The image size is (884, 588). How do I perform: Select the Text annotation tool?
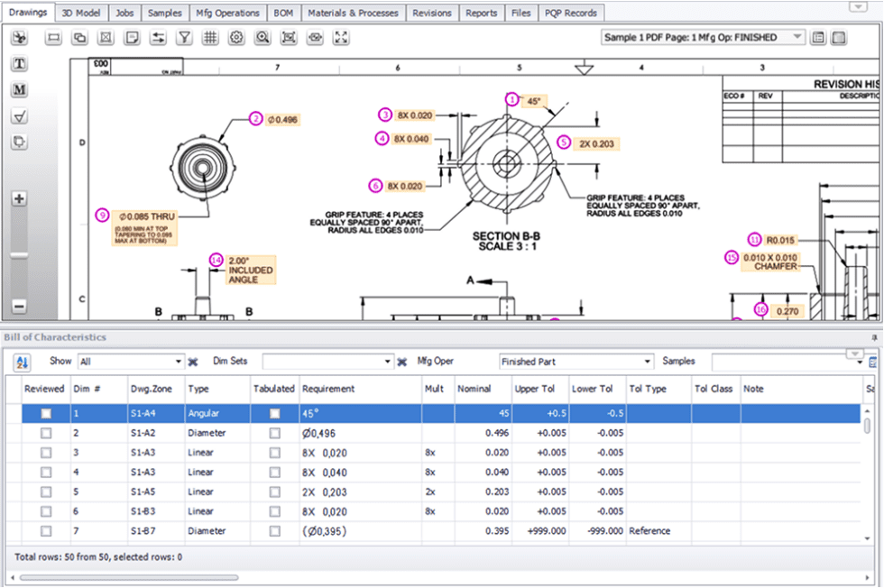point(19,63)
